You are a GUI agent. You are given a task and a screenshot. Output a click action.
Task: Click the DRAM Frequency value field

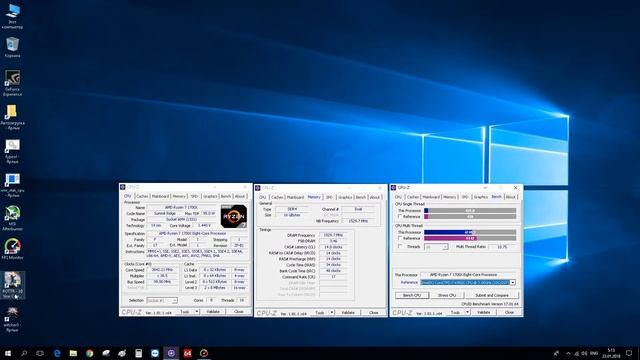(x=333, y=235)
